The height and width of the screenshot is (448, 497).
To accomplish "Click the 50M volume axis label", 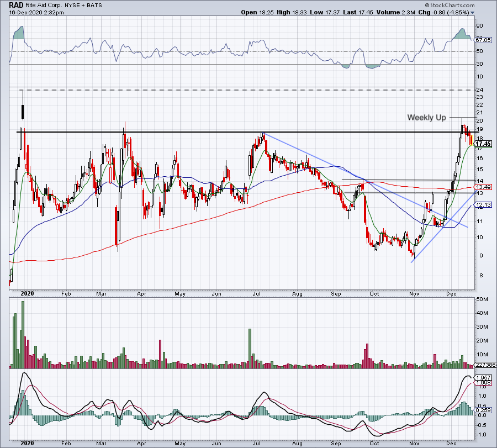I will pyautogui.click(x=482, y=299).
